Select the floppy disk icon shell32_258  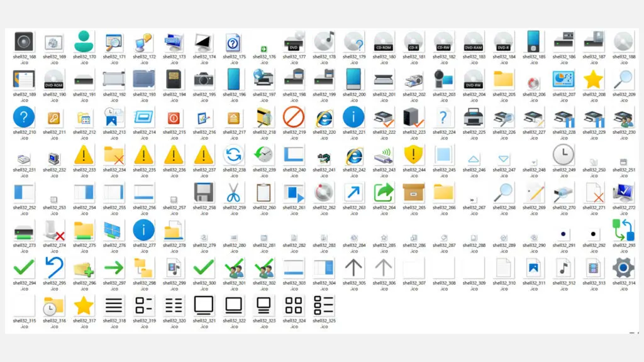point(204,192)
